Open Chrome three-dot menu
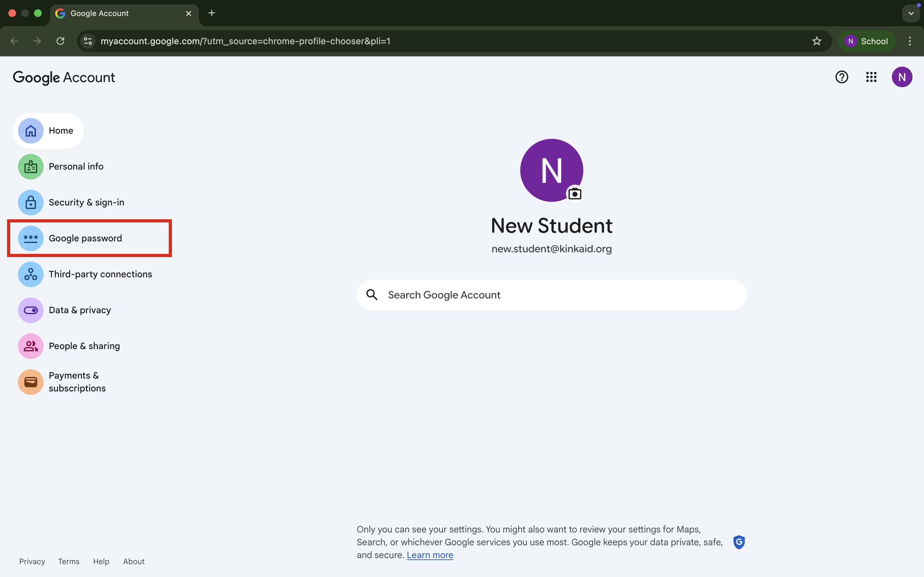Screen dimensions: 924x577 [x=910, y=41]
